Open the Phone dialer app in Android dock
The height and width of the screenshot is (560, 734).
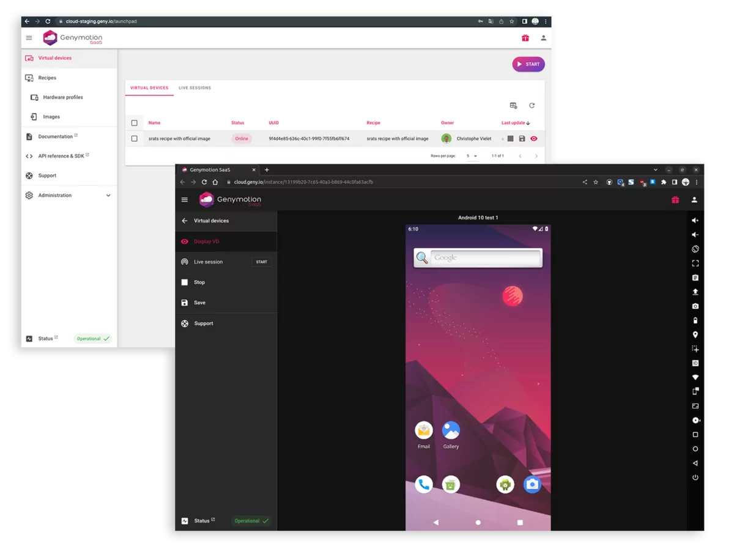[424, 485]
